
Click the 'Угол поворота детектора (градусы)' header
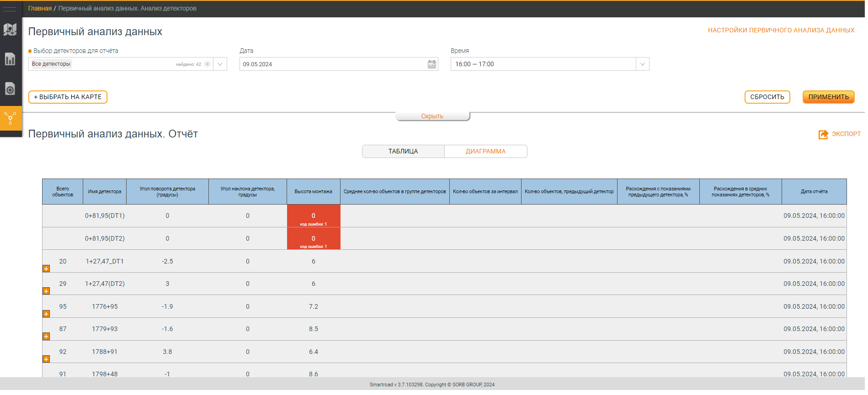pos(168,192)
